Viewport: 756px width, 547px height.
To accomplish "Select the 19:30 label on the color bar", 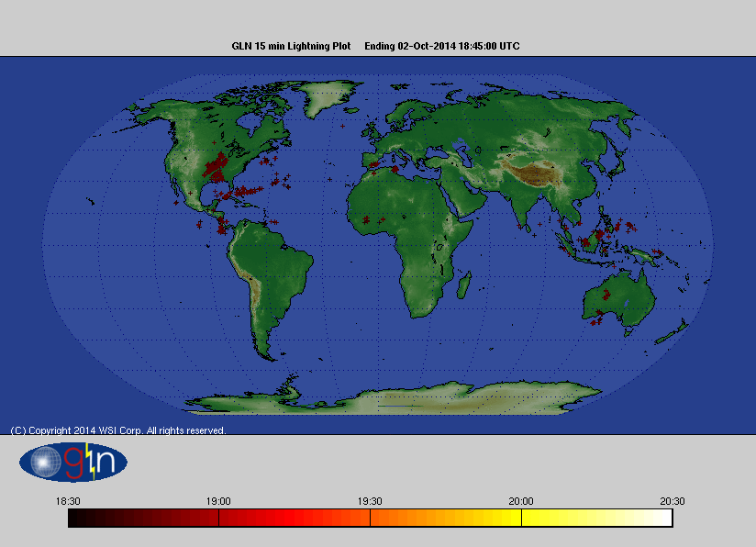I will (370, 501).
